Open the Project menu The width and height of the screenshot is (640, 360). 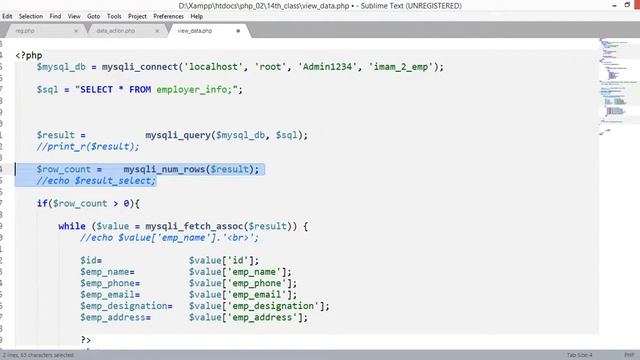(x=137, y=16)
